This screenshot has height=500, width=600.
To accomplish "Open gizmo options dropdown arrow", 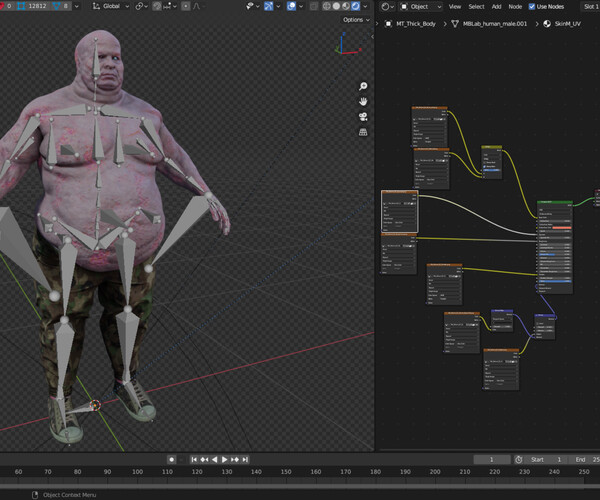I will point(278,6).
